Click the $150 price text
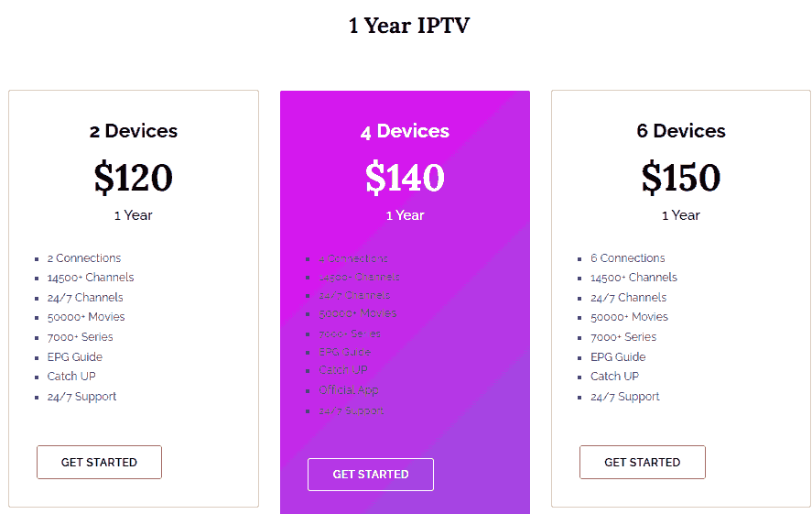This screenshot has height=514, width=812. tap(681, 177)
